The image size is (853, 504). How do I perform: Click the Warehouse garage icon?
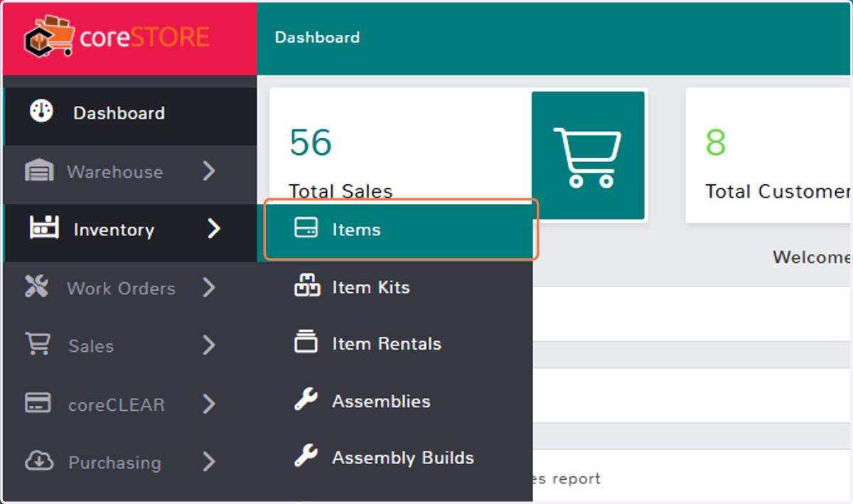tap(39, 171)
